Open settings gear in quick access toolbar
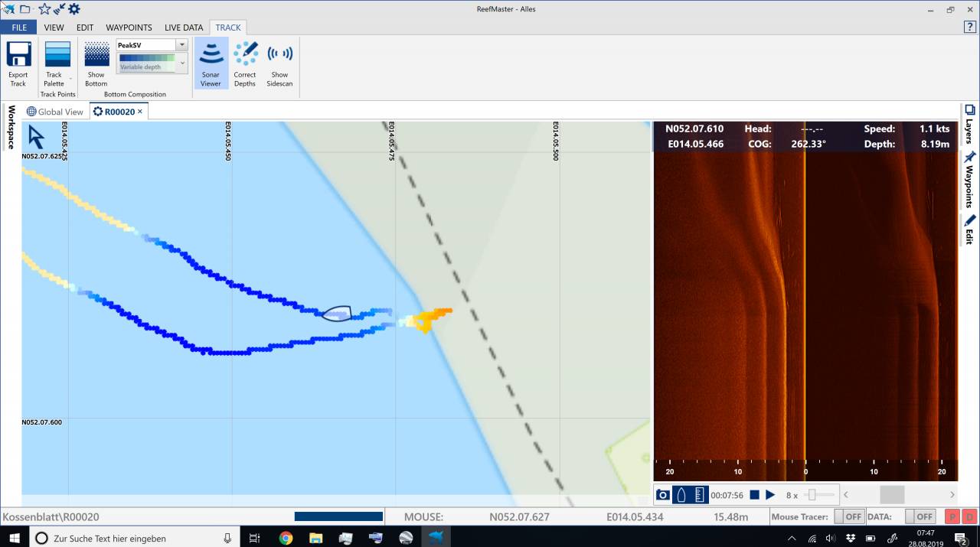The height and width of the screenshot is (547, 980). (x=74, y=9)
